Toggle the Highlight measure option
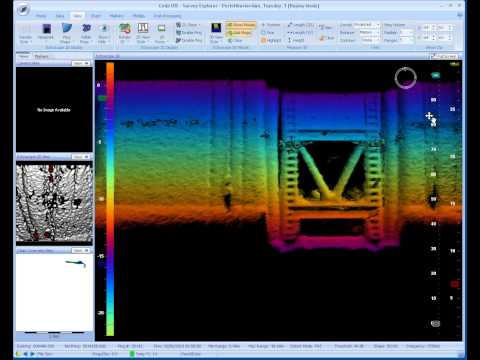The width and height of the screenshot is (480, 360). tap(271, 40)
